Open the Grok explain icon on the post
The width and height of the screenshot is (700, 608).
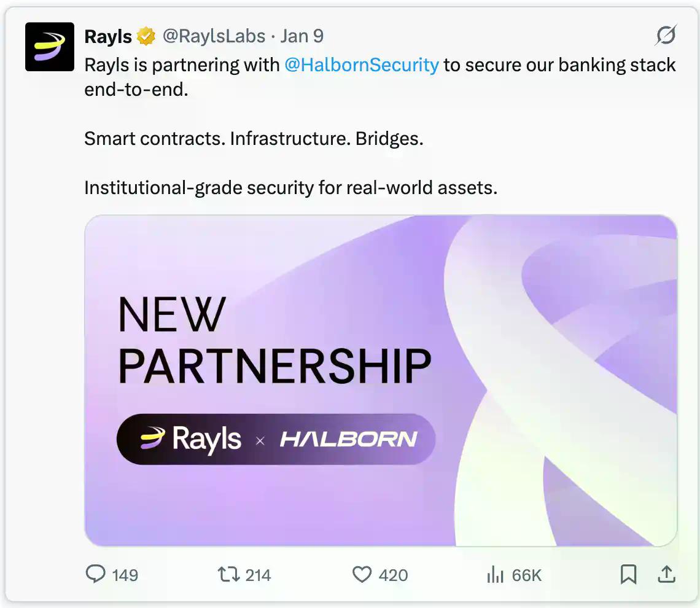[666, 35]
